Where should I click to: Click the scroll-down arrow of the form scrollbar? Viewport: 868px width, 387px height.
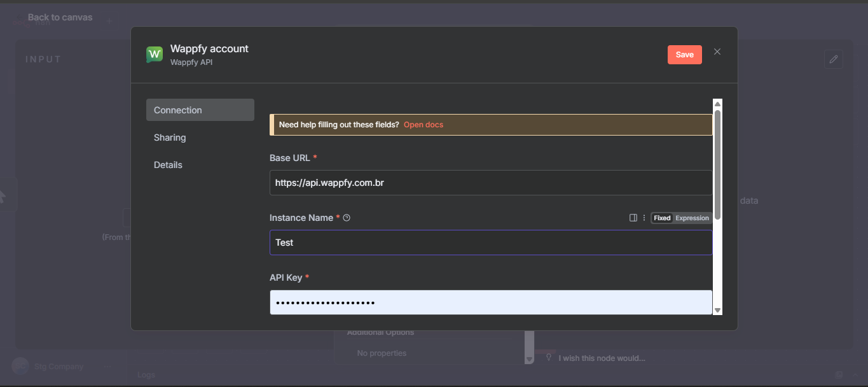[718, 310]
